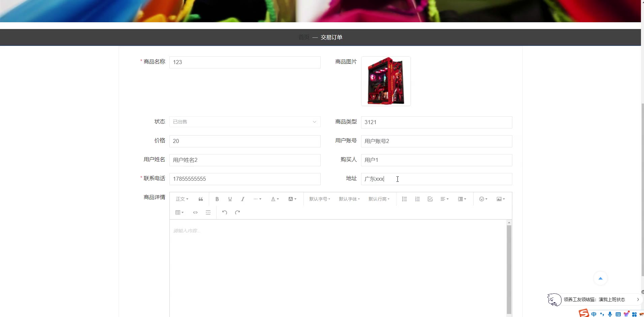Open the 默认行高 line height dropdown

point(379,199)
